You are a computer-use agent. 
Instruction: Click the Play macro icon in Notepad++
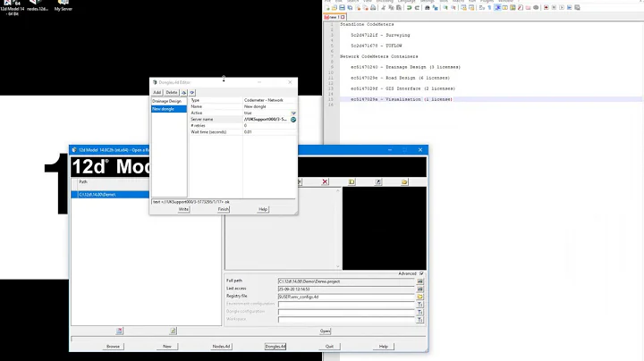click(562, 8)
